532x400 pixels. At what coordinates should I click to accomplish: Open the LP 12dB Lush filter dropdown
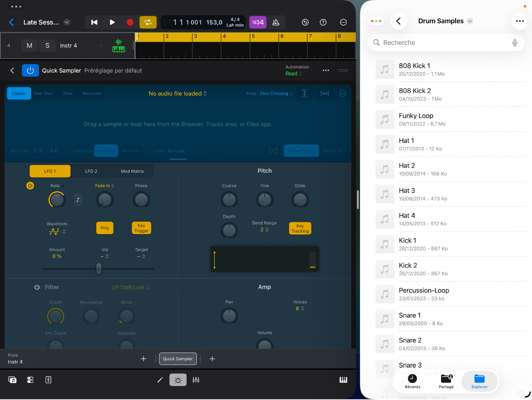(131, 287)
